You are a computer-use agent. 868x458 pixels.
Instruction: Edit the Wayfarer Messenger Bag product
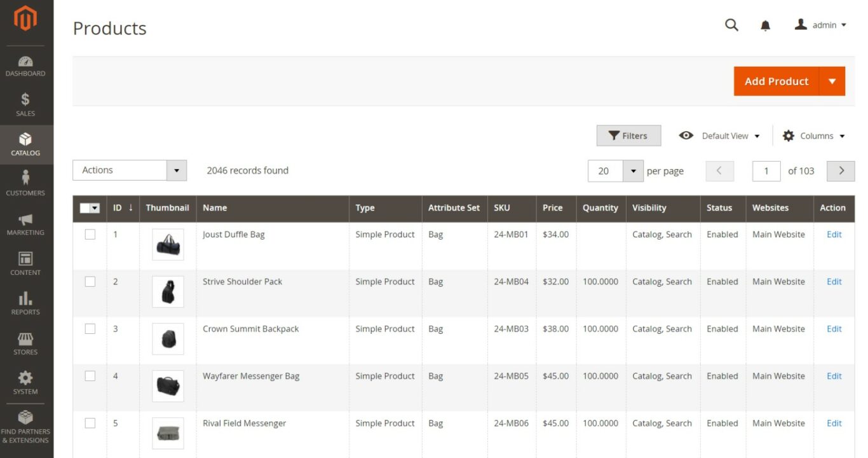click(x=834, y=375)
